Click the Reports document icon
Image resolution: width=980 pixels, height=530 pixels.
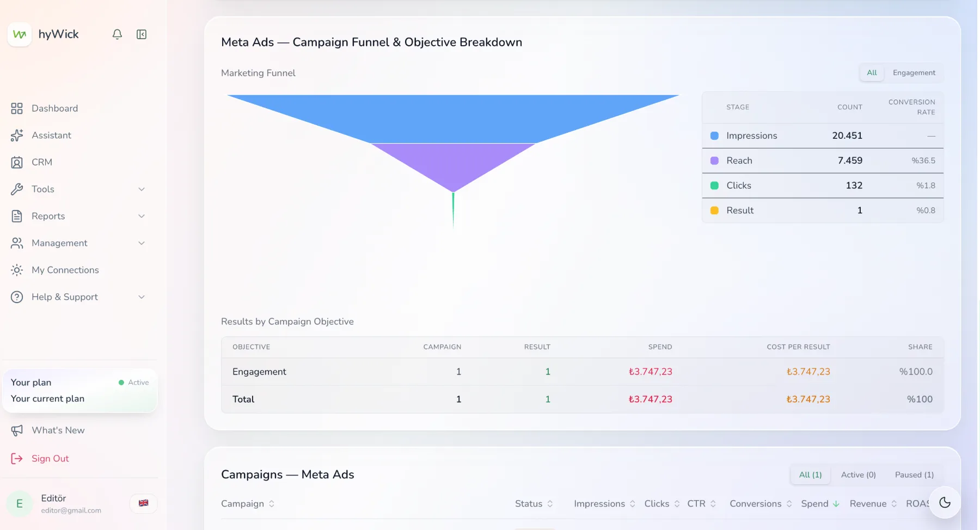click(x=17, y=216)
